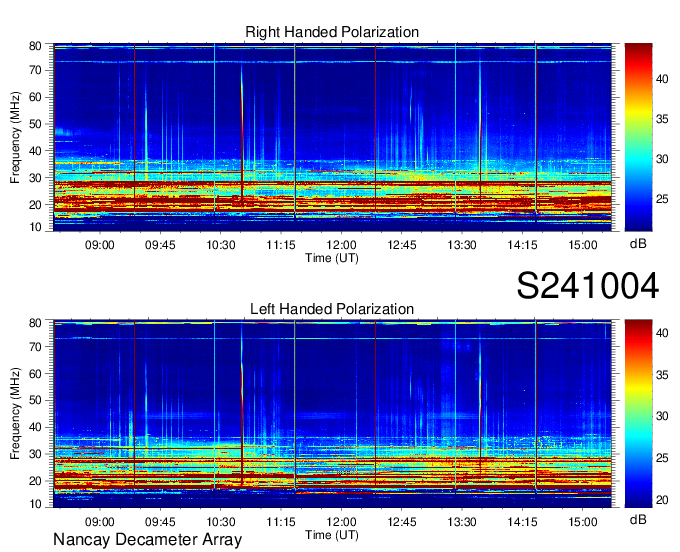The image size is (680, 552).
Task: Click the 12:45 tick label under bottom plot
Action: [x=402, y=522]
